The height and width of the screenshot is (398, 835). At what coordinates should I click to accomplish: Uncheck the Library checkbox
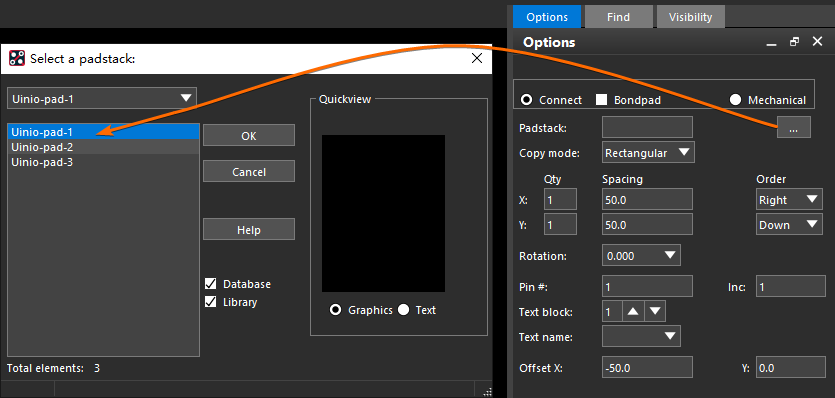[211, 302]
